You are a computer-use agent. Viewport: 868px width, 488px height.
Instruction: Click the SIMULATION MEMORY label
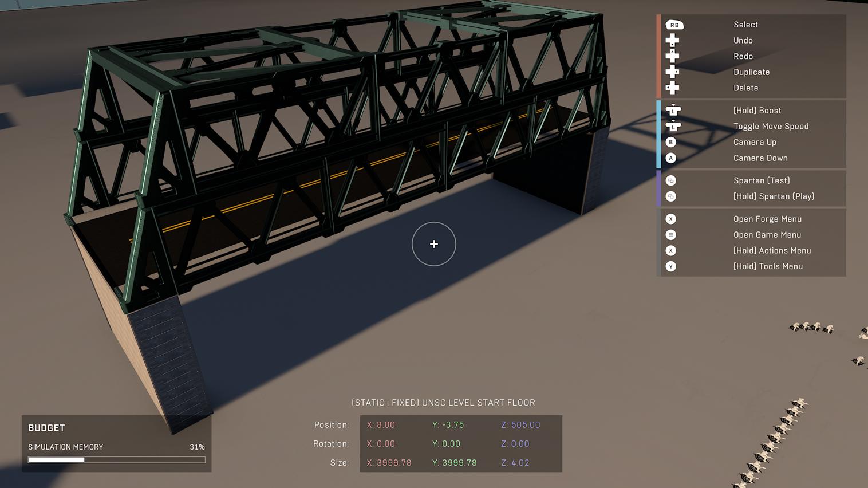click(66, 447)
